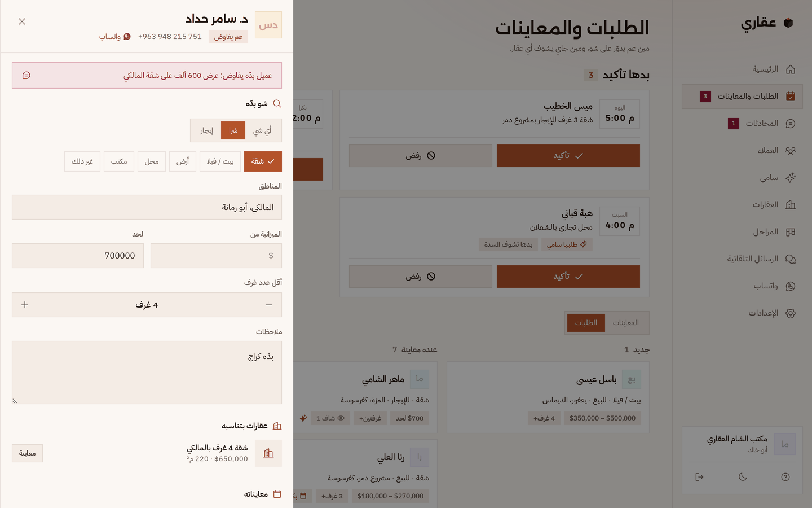The height and width of the screenshot is (508, 812).
Task: Click the لحد maximum budget field
Action: (78, 256)
